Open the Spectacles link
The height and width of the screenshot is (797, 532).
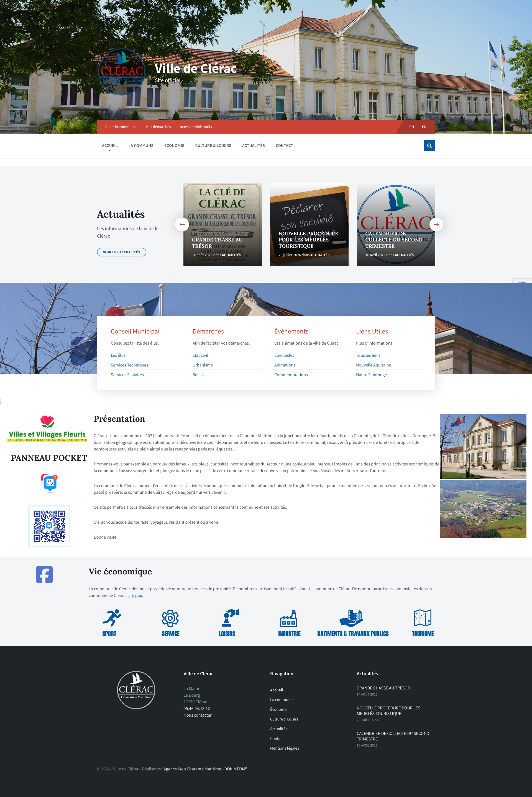pos(284,355)
